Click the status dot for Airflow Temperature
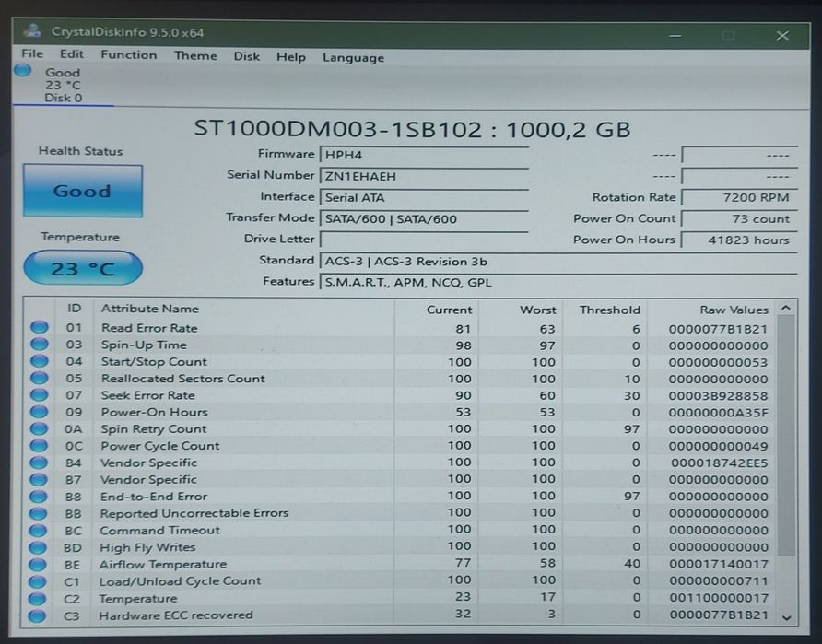Image resolution: width=822 pixels, height=644 pixels. (x=37, y=565)
